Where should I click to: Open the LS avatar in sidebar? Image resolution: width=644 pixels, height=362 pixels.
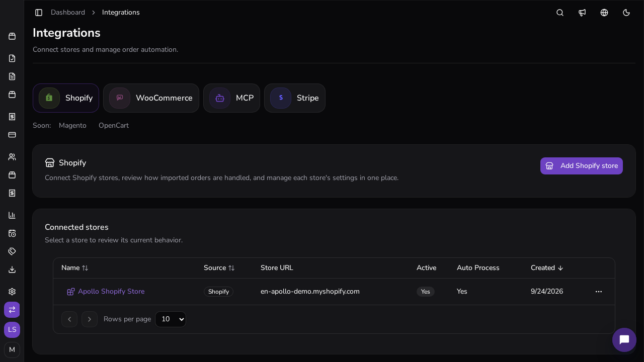(12, 330)
